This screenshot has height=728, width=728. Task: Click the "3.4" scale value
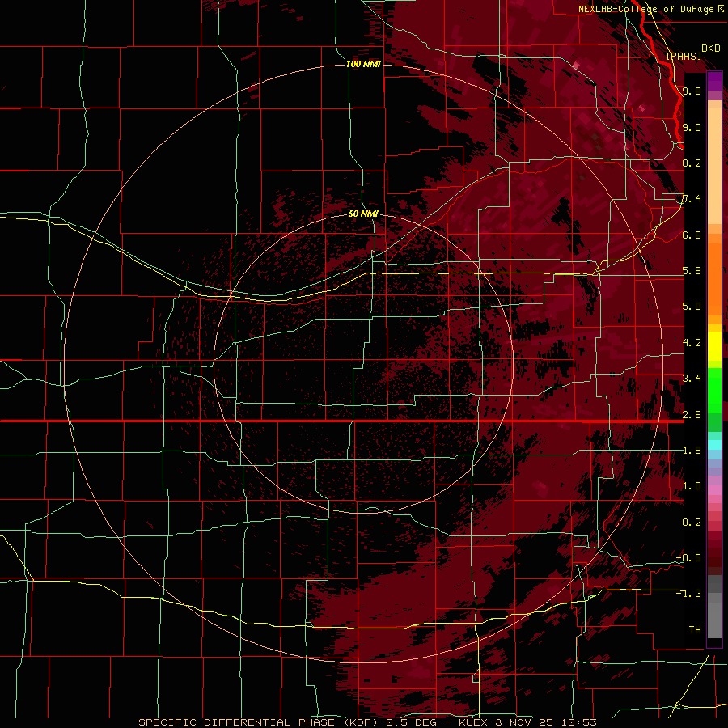click(x=692, y=379)
